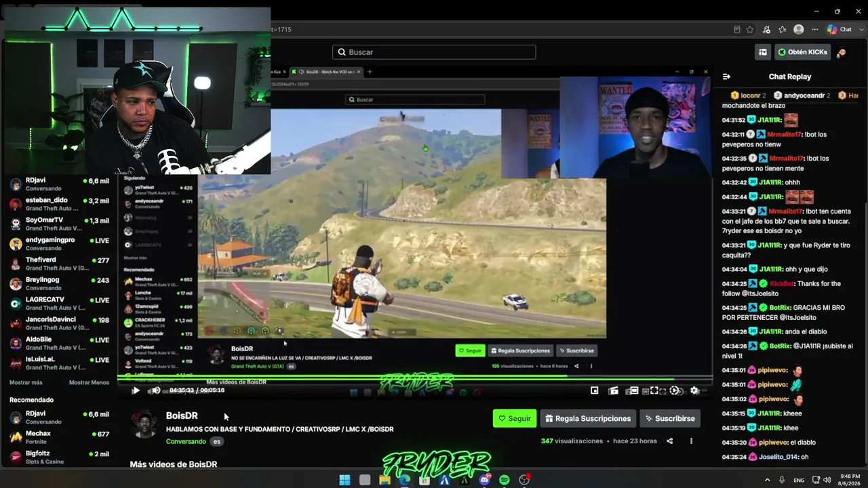Click the Obtén KICKs button
The height and width of the screenshot is (488, 868).
click(x=803, y=52)
